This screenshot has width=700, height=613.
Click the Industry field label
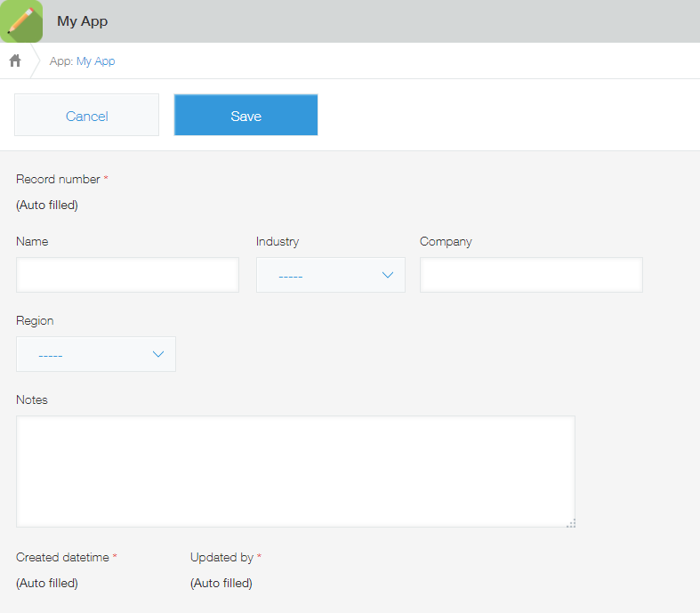(x=278, y=241)
